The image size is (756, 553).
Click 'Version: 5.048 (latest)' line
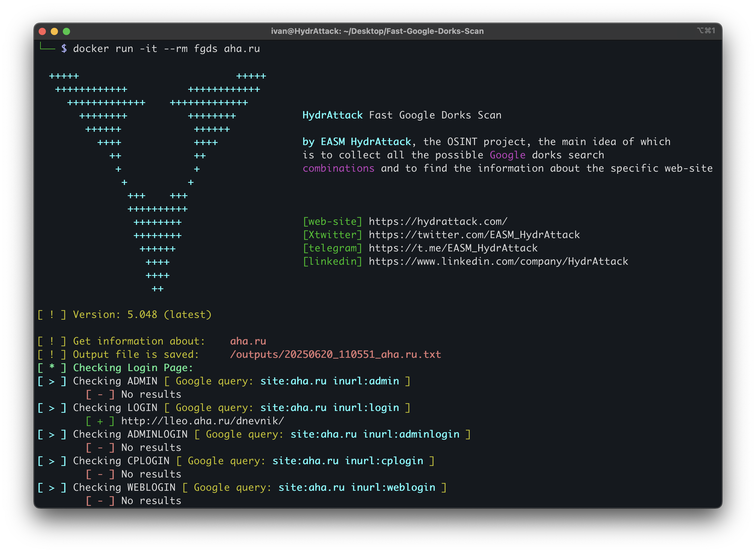(143, 315)
